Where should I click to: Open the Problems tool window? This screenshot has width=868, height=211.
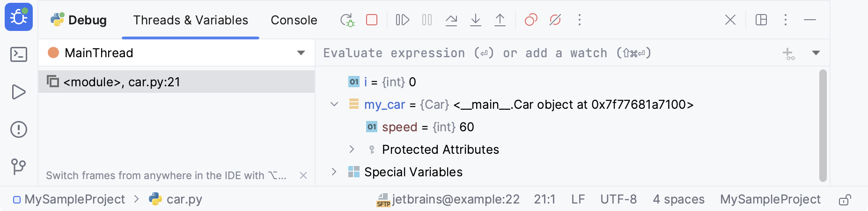19,129
